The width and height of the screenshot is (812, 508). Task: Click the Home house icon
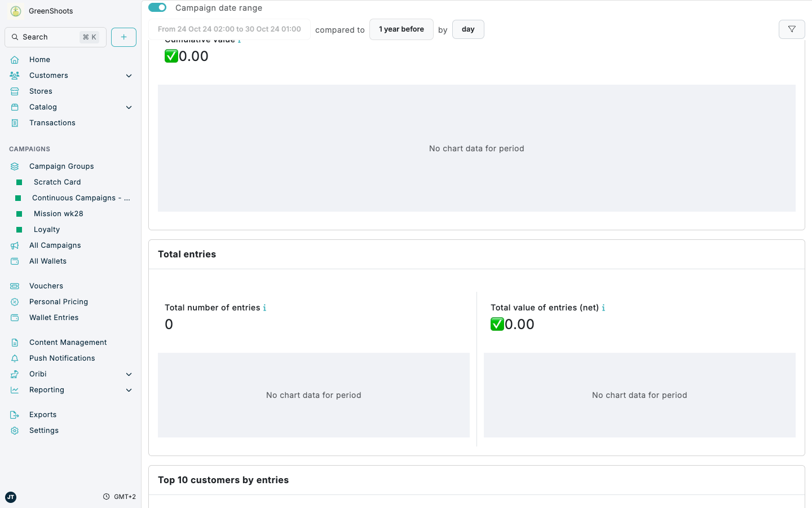(15, 60)
